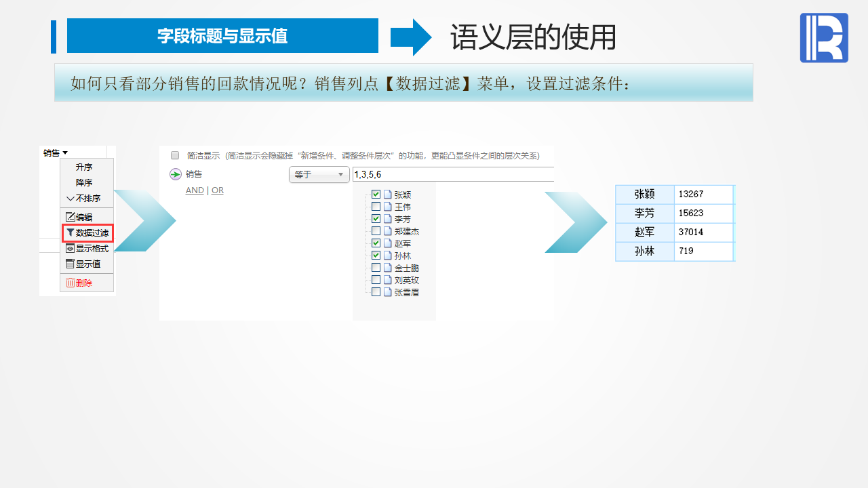Uncheck the 赵军 checkbox
This screenshot has width=868, height=488.
tap(376, 243)
